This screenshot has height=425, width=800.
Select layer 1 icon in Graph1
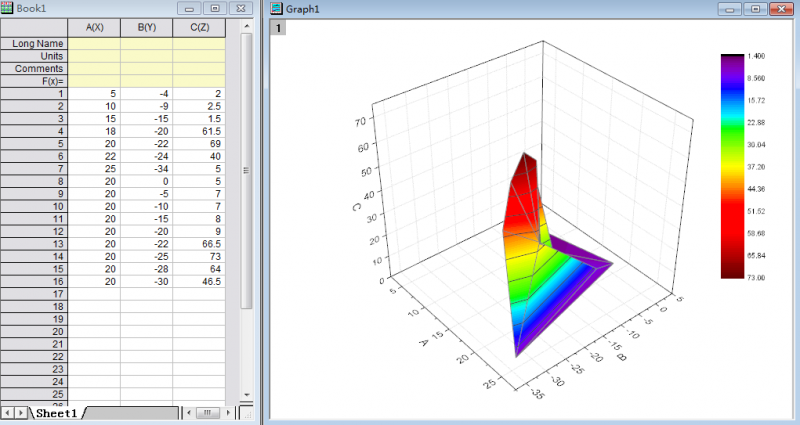point(278,28)
